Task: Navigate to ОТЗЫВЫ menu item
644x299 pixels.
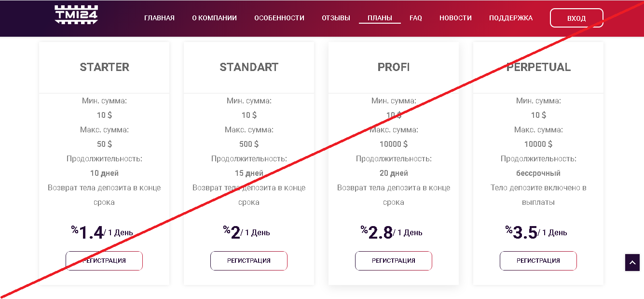Action: (x=336, y=18)
